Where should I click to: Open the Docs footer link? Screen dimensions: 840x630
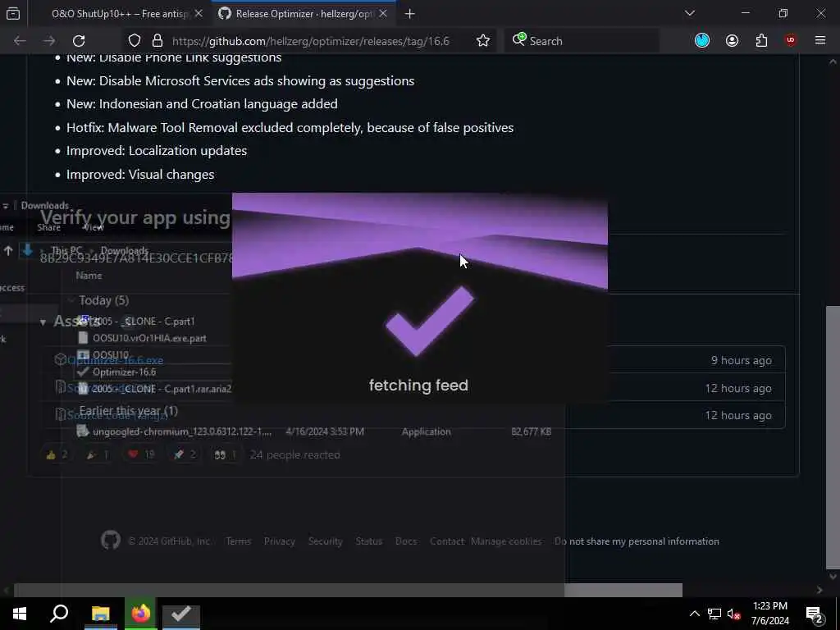pyautogui.click(x=406, y=541)
